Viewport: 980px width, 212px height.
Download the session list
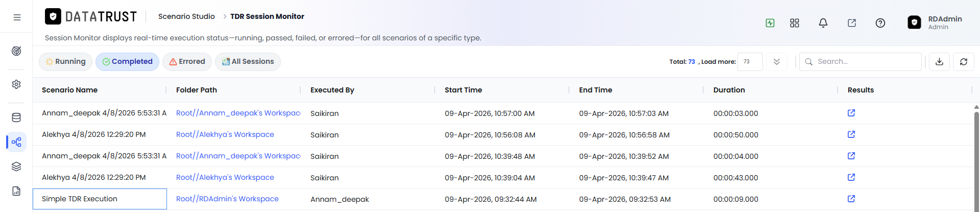coord(939,62)
